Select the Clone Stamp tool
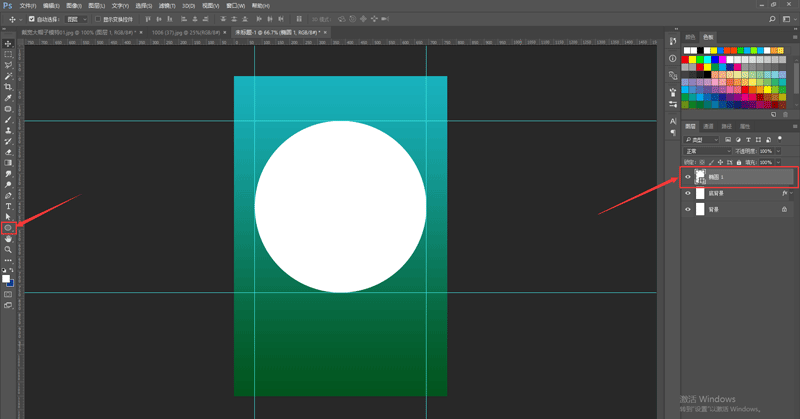 click(x=8, y=130)
